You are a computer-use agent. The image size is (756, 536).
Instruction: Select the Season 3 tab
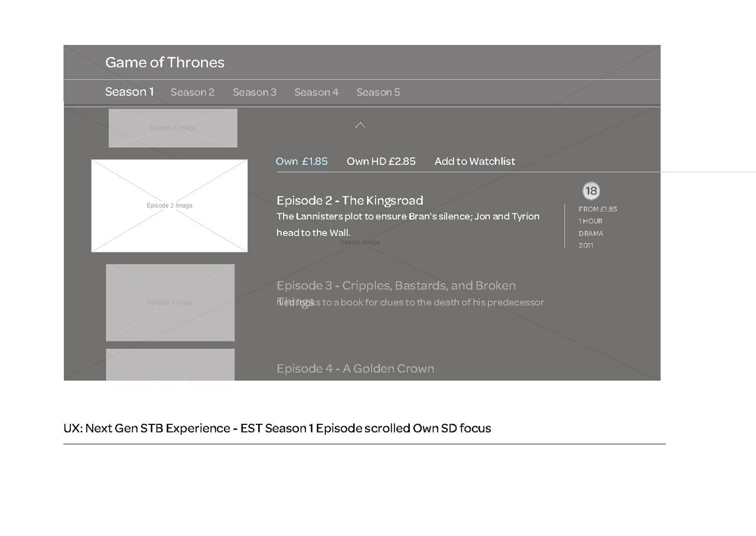(255, 92)
